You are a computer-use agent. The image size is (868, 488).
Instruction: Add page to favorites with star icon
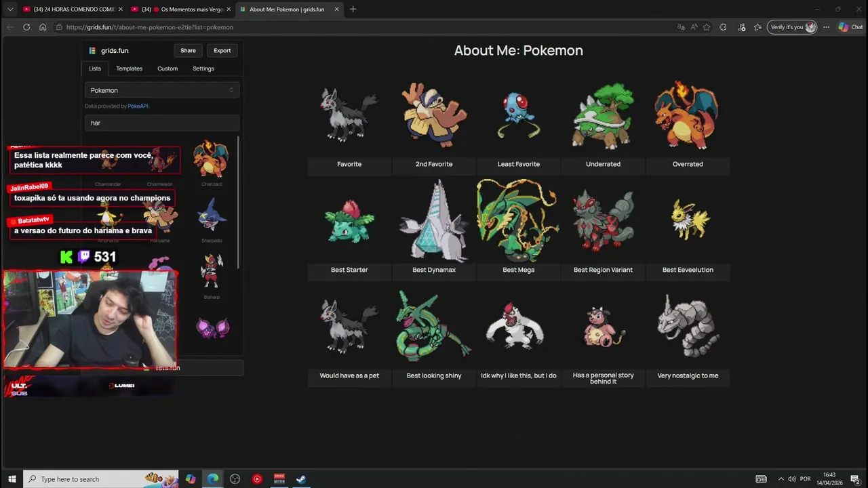coord(707,27)
